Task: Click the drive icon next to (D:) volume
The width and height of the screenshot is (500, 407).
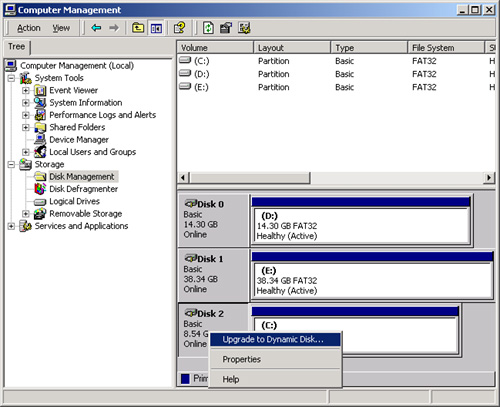Action: click(x=185, y=73)
